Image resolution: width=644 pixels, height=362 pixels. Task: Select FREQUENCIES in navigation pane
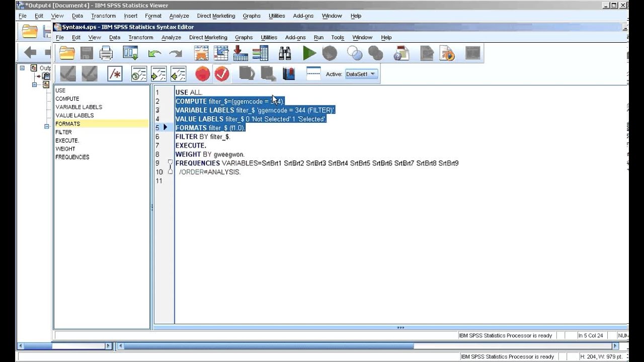pyautogui.click(x=72, y=157)
